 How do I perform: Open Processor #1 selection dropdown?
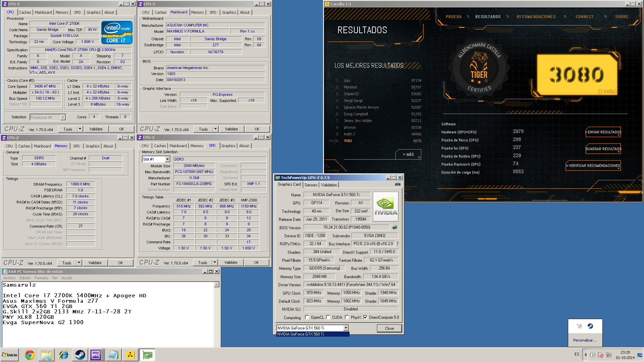tap(63, 117)
